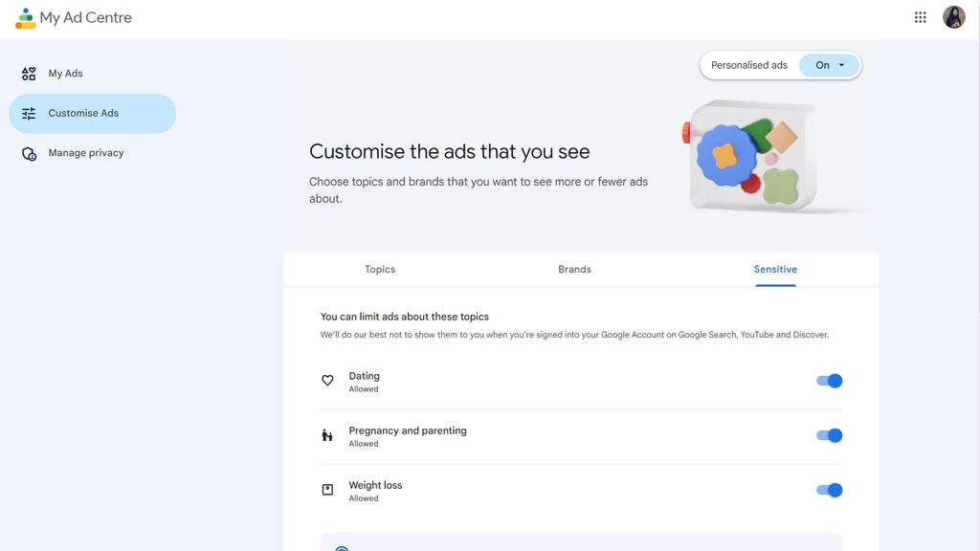Open the Brands tab
This screenshot has height=551, width=980.
(574, 269)
